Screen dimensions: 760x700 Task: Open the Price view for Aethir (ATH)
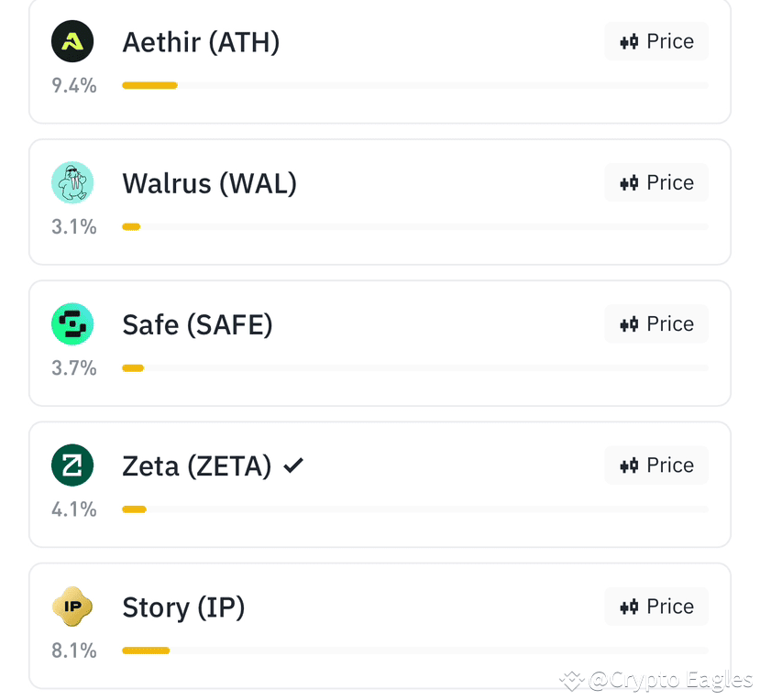656,40
